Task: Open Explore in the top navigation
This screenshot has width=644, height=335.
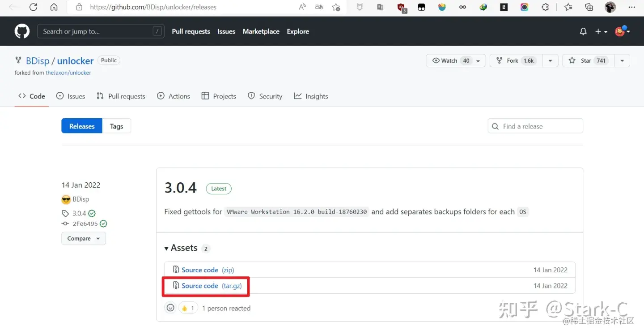Action: [x=298, y=31]
